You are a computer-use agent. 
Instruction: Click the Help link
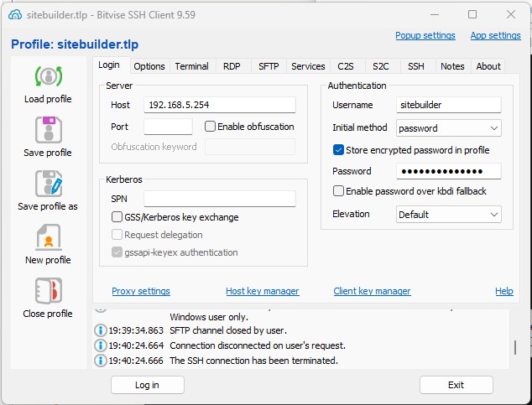[504, 291]
